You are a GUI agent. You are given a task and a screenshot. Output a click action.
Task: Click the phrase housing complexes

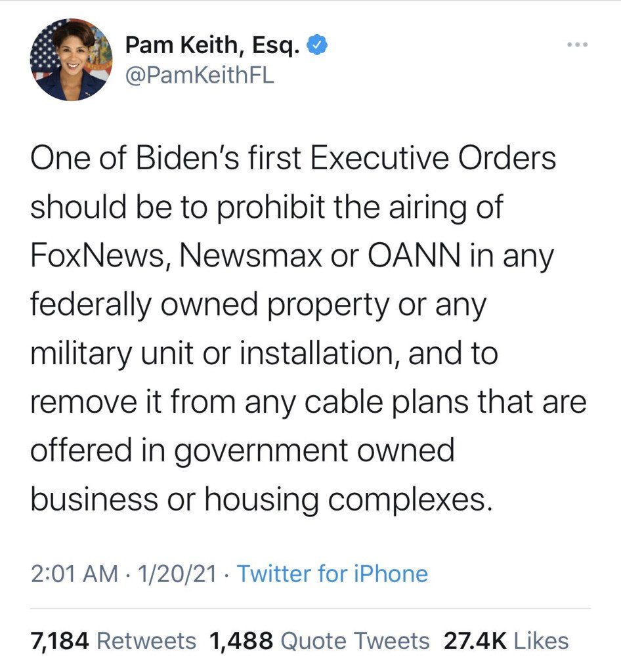pos(347,500)
